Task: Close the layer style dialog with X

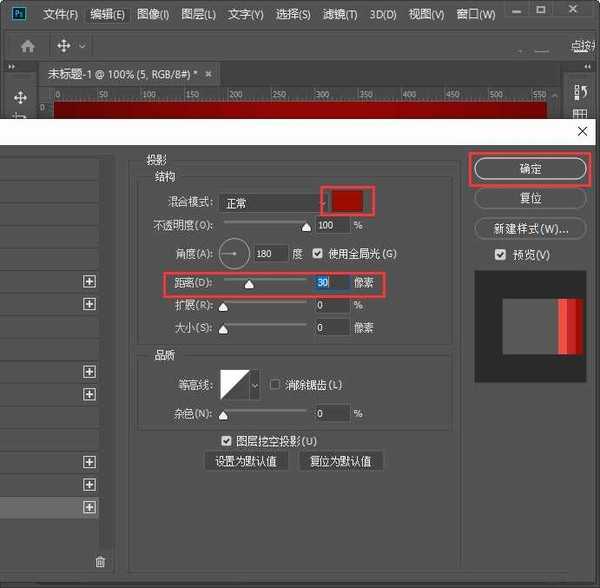Action: coord(584,131)
